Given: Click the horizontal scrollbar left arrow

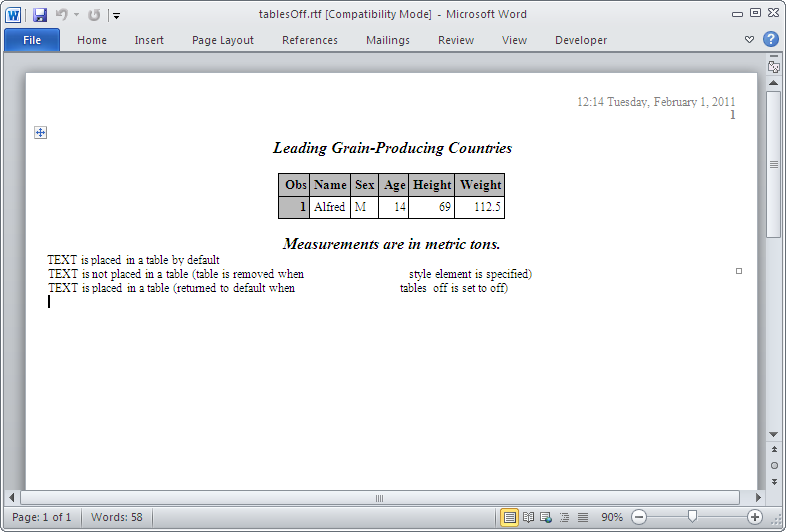Looking at the screenshot, I should coord(12,498).
